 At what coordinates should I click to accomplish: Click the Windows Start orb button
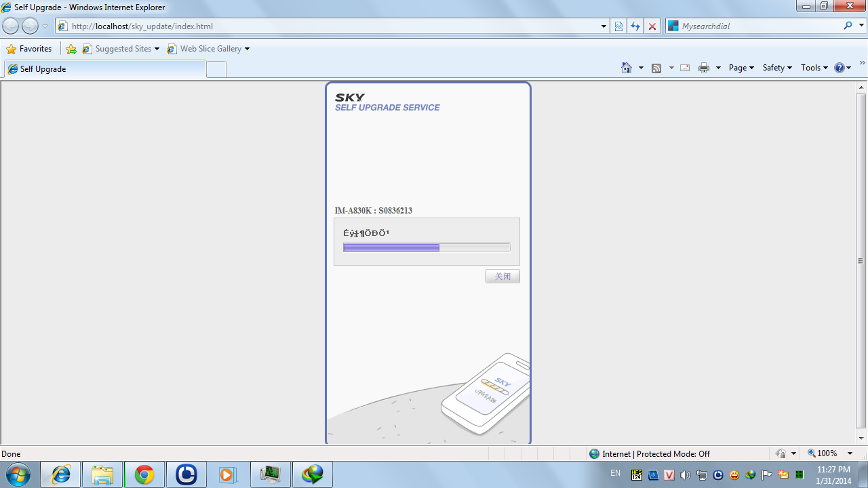pyautogui.click(x=18, y=474)
